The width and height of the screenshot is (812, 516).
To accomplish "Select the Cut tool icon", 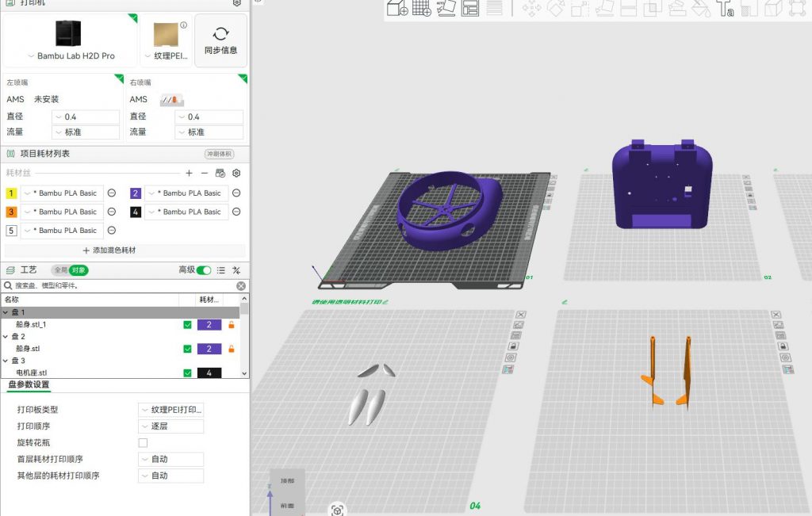I will click(x=628, y=8).
